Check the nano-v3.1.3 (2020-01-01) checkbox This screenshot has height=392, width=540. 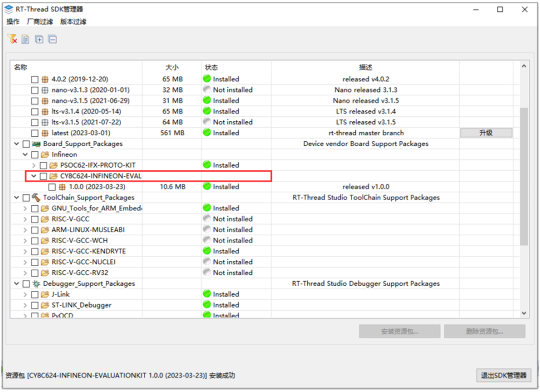(x=34, y=90)
